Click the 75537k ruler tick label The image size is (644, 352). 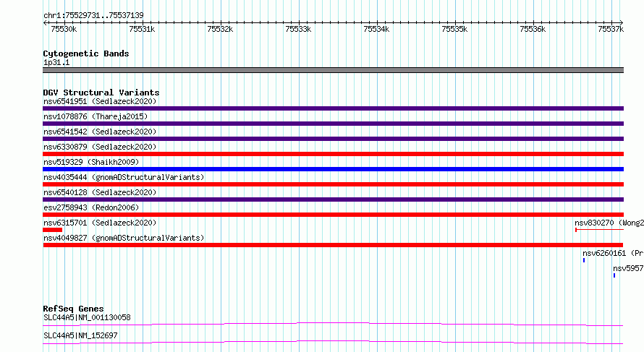click(x=611, y=29)
